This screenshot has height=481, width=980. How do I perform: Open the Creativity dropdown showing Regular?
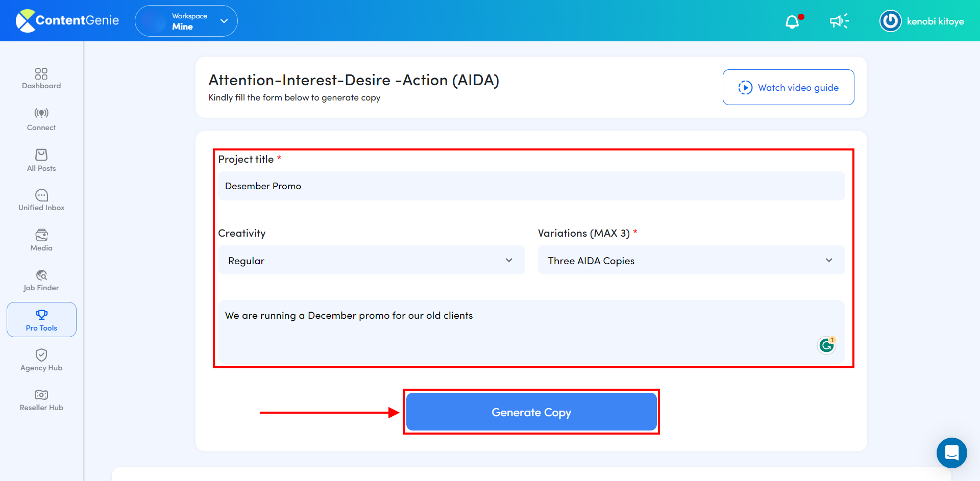371,260
